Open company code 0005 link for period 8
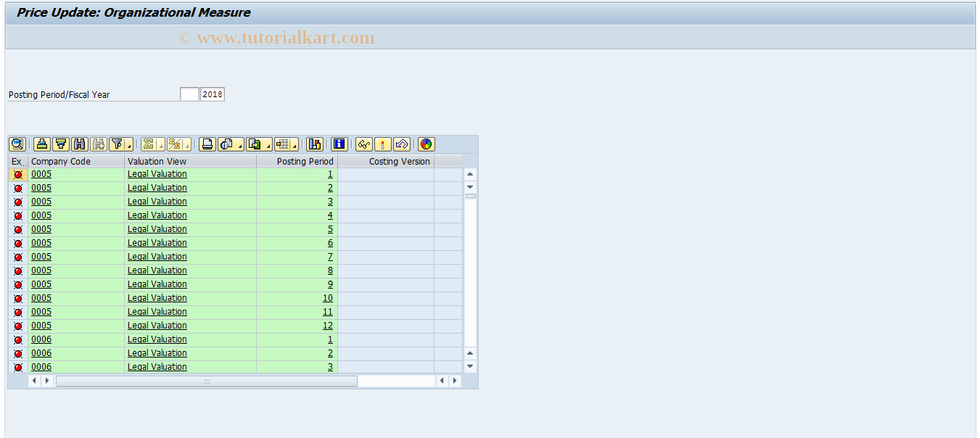 (x=41, y=270)
